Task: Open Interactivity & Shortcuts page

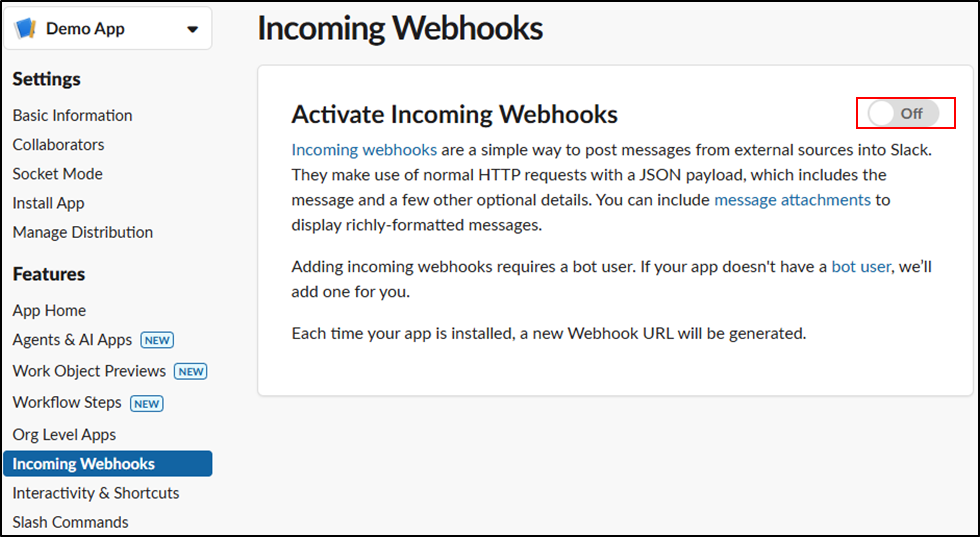Action: coord(96,493)
